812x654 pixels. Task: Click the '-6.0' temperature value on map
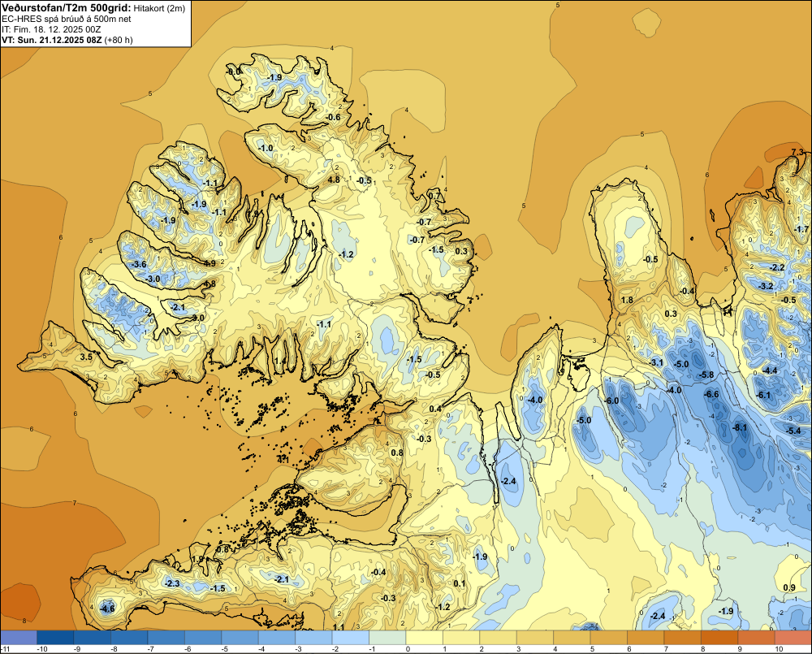click(x=611, y=401)
